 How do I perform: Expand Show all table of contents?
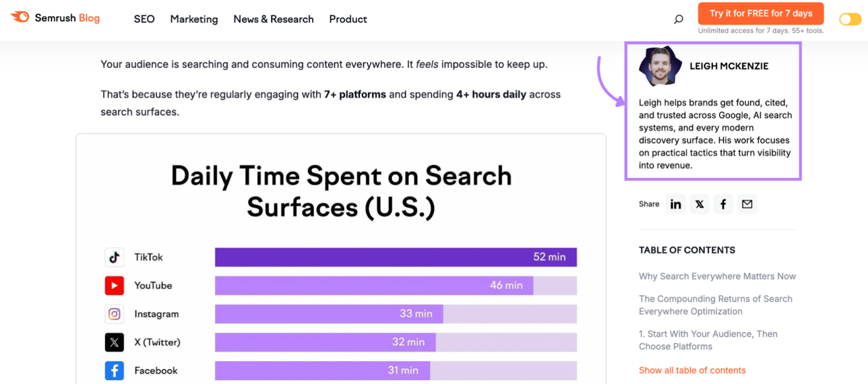click(692, 370)
